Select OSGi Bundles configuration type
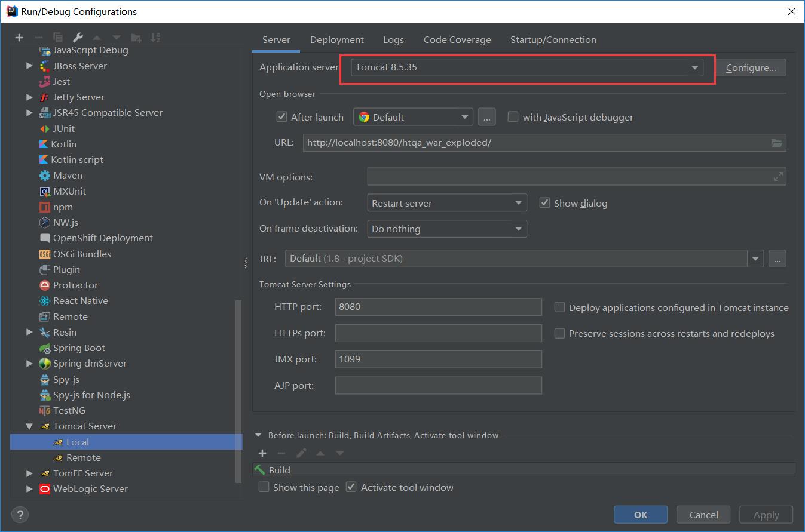 tap(82, 254)
